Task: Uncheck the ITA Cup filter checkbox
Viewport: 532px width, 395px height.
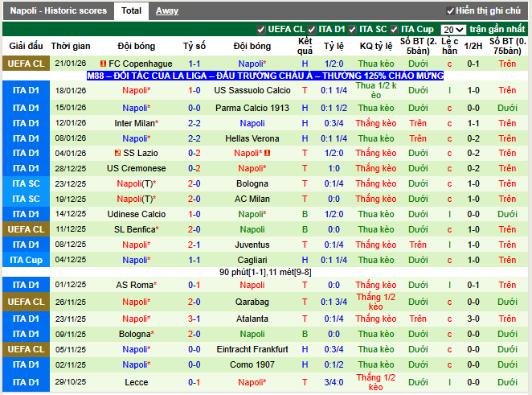Action: coord(394,30)
